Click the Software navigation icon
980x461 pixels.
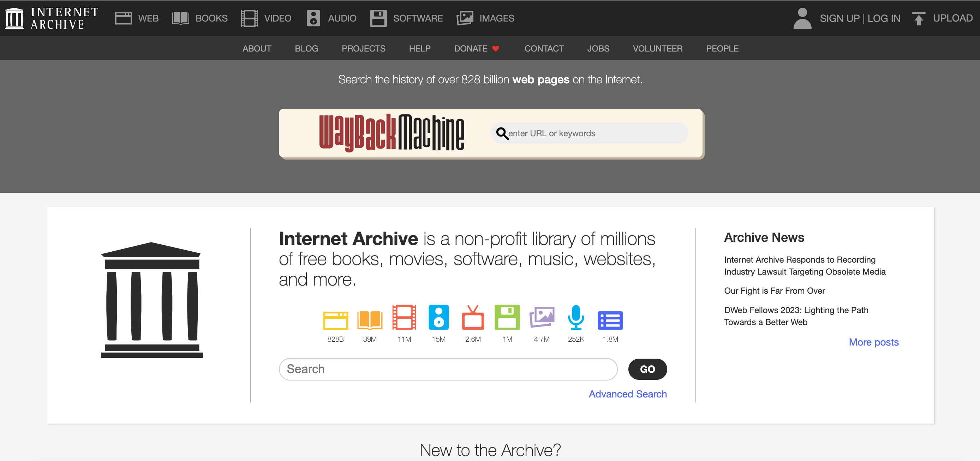point(377,18)
